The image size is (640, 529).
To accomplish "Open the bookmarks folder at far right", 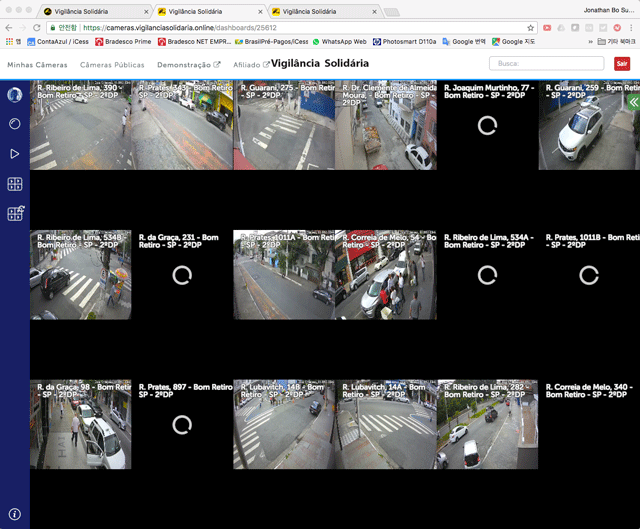I will coord(616,42).
